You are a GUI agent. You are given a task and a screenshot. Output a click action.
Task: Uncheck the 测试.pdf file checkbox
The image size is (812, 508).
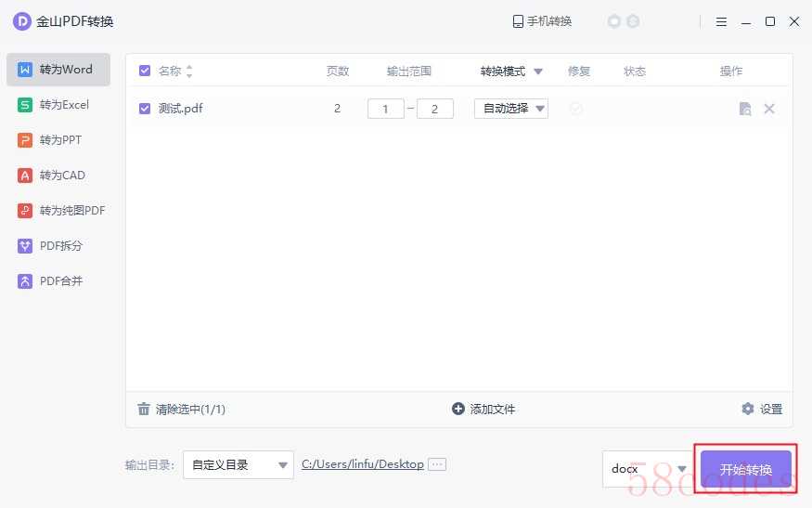click(145, 109)
